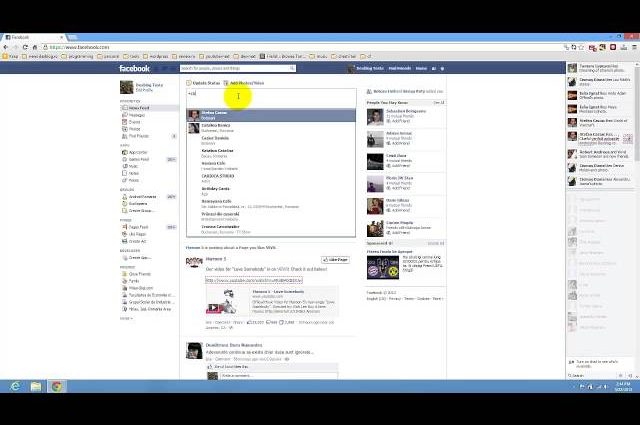Click Home in the blue top bar

tap(421, 69)
